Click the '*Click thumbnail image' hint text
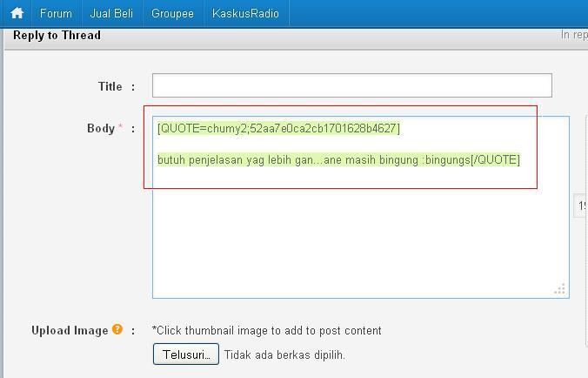The image size is (588, 378). (267, 330)
